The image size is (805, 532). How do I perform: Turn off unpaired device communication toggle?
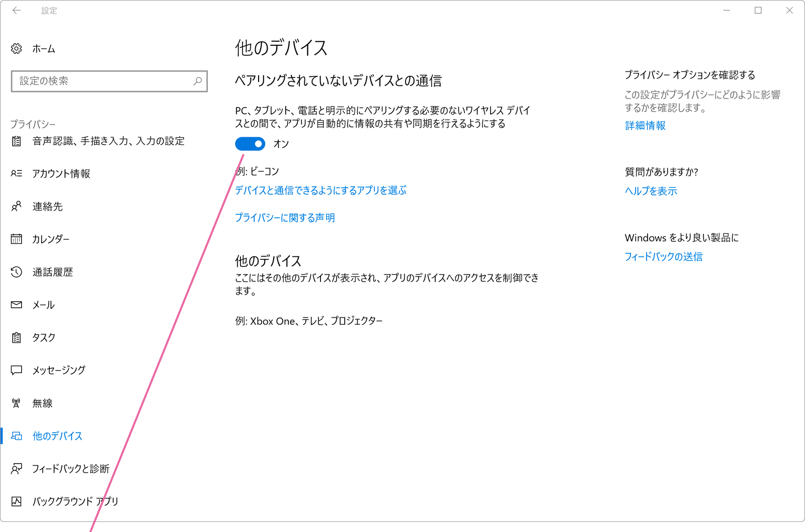click(x=250, y=144)
